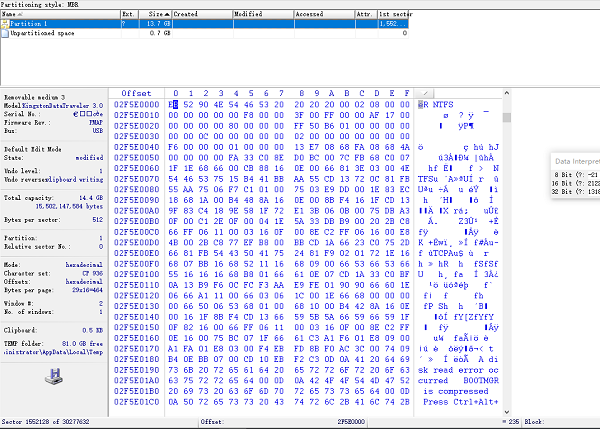Click the State: modified value
This screenshot has height=429, width=600.
point(89,158)
